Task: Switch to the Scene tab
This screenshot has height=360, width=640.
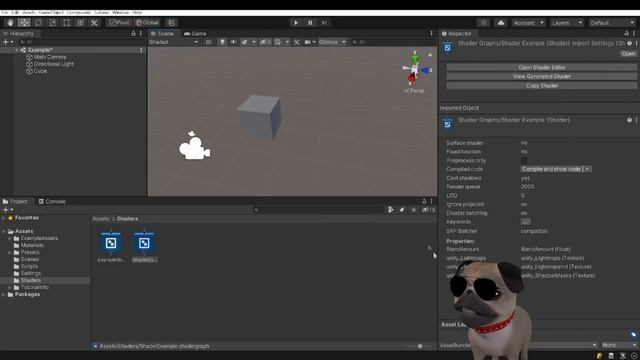Action: (162, 33)
